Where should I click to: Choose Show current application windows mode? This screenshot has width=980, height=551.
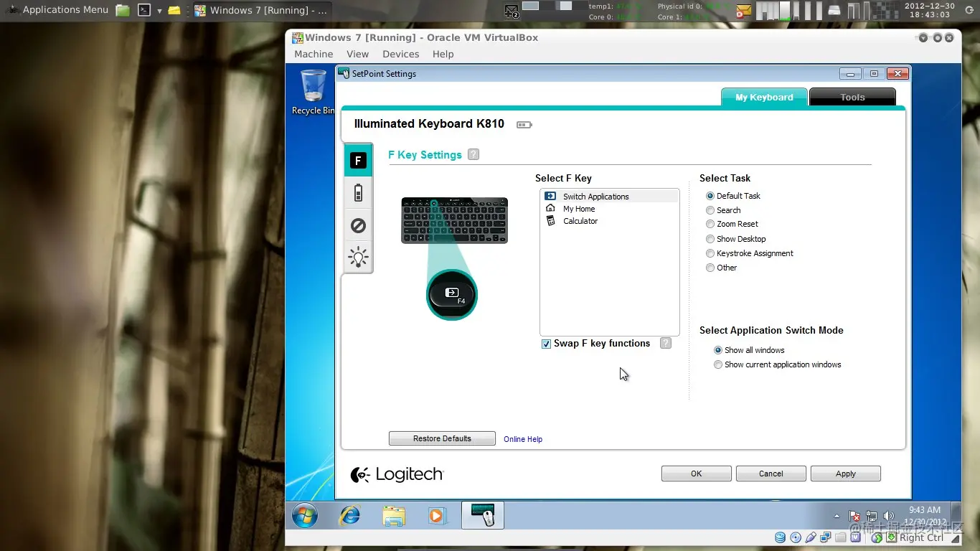coord(718,364)
